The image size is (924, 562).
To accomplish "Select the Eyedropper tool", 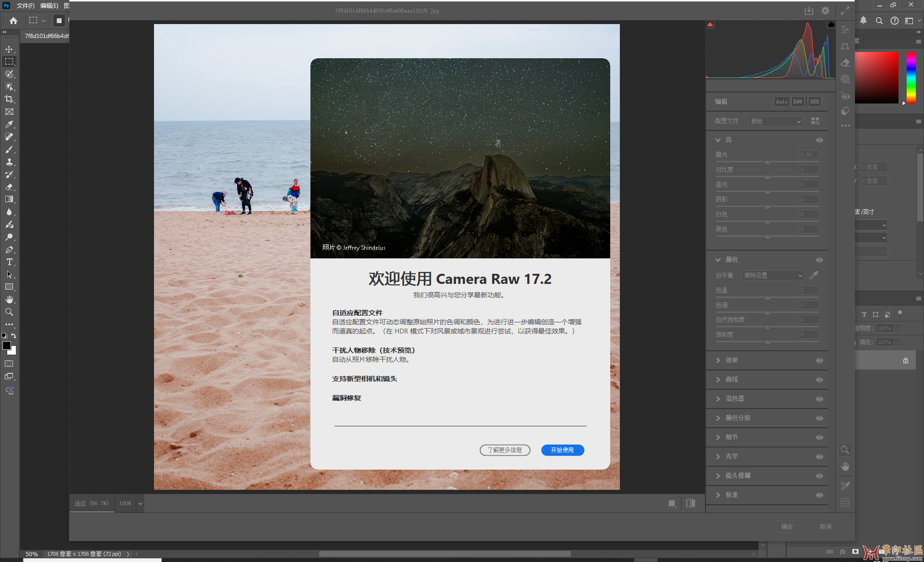I will 9,124.
